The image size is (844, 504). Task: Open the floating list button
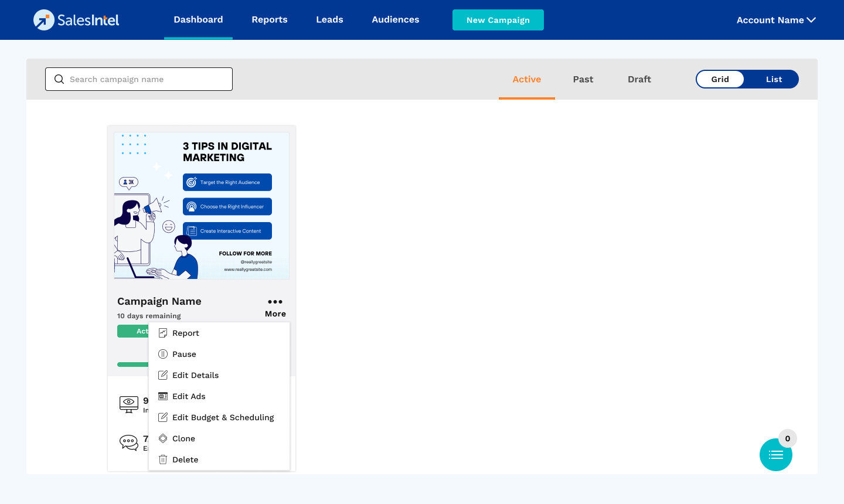click(x=775, y=455)
